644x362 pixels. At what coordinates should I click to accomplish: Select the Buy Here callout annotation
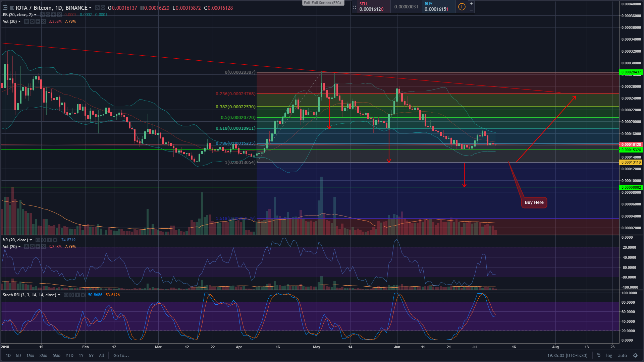pyautogui.click(x=534, y=202)
